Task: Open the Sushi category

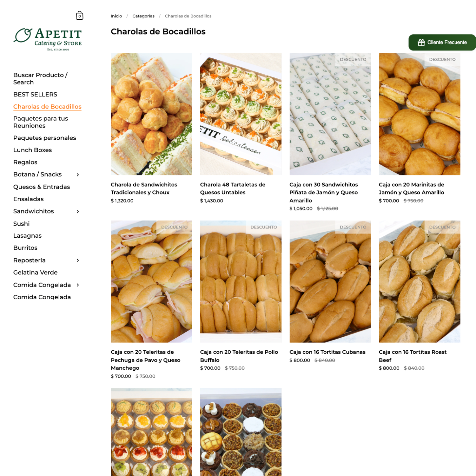Action: pos(21,224)
